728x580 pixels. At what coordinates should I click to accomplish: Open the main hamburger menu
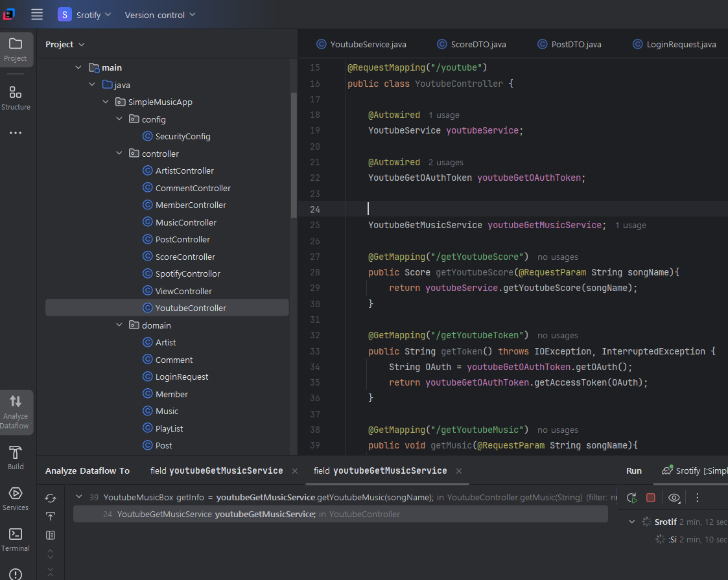[37, 15]
